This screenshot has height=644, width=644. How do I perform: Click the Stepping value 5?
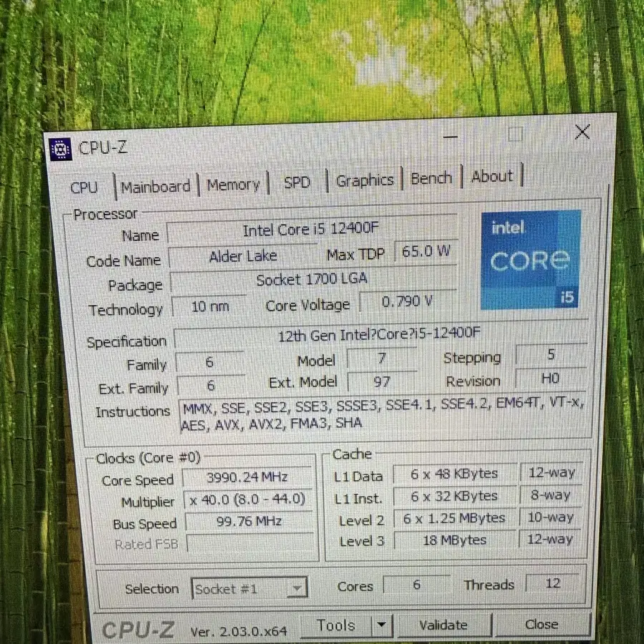point(551,355)
